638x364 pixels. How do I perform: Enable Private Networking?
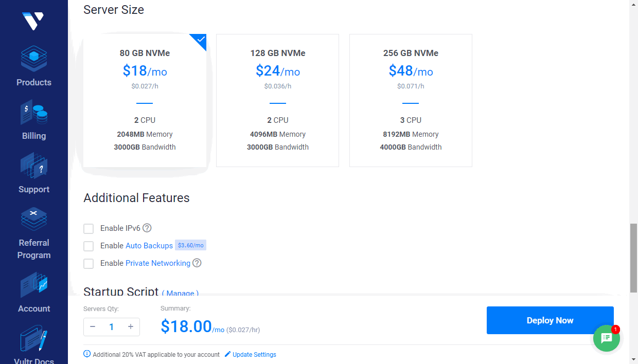(x=88, y=263)
